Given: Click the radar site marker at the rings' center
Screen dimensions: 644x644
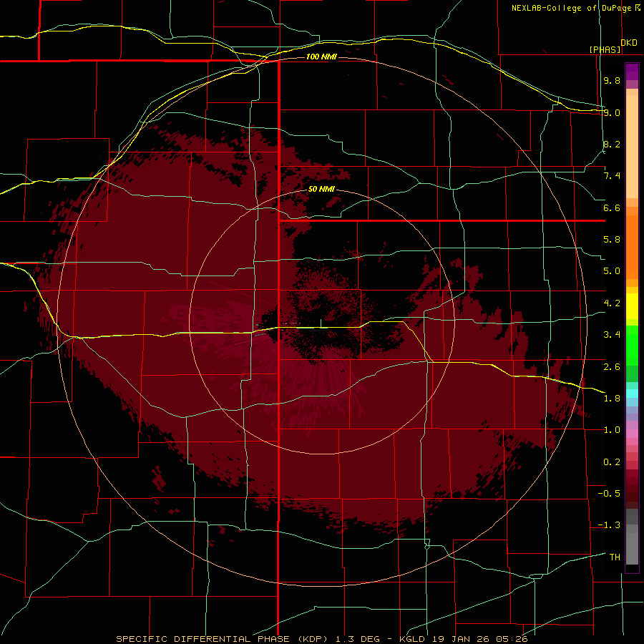Looking at the screenshot, I should click(321, 323).
